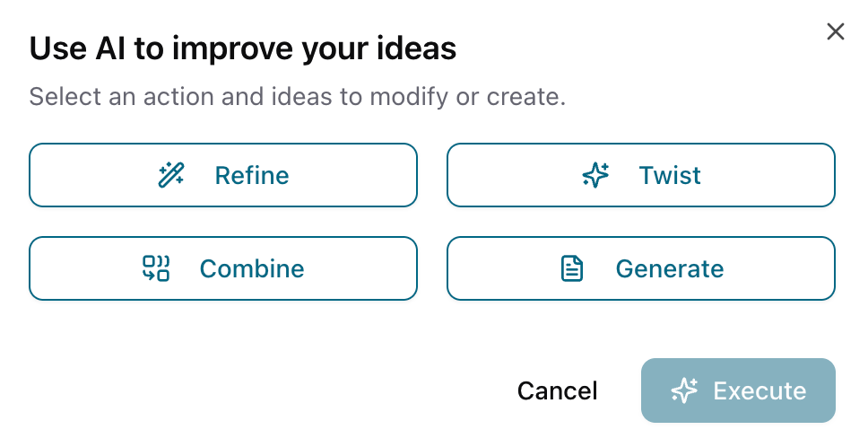Select the Generate action

(x=641, y=268)
